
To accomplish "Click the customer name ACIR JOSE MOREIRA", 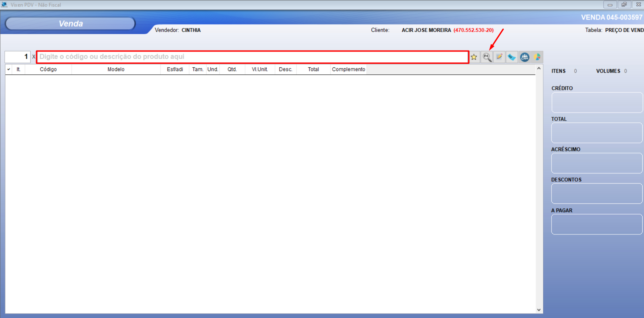I will [x=426, y=30].
